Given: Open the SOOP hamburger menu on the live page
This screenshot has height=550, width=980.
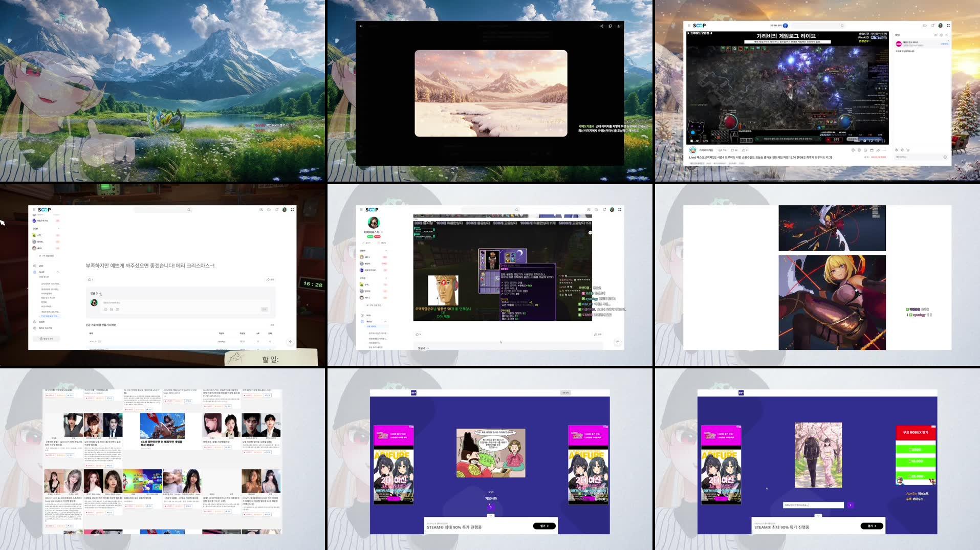Looking at the screenshot, I should (x=689, y=25).
